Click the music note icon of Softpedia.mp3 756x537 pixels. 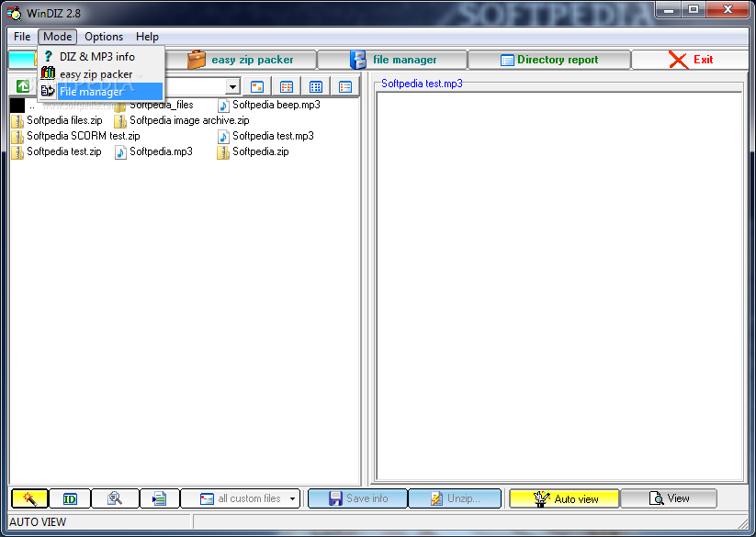tap(120, 152)
